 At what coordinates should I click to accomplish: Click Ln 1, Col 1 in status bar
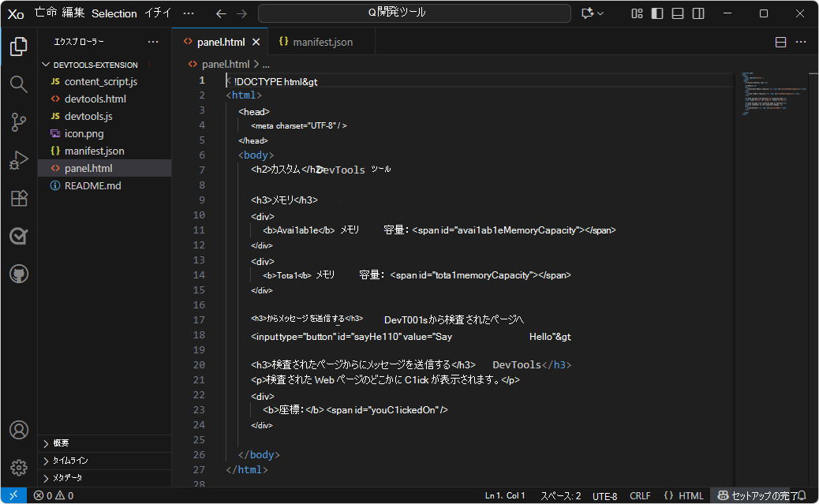tap(504, 495)
